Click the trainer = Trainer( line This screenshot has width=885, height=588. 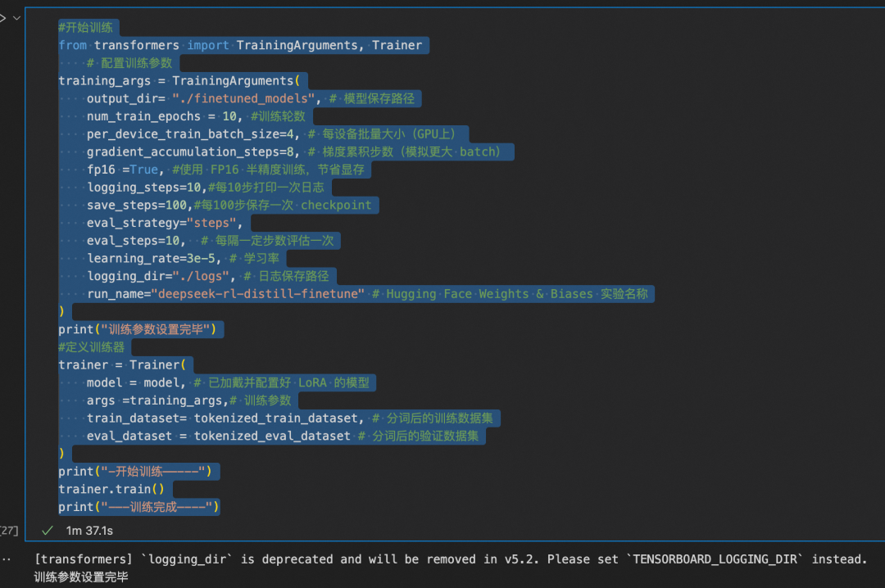(122, 364)
